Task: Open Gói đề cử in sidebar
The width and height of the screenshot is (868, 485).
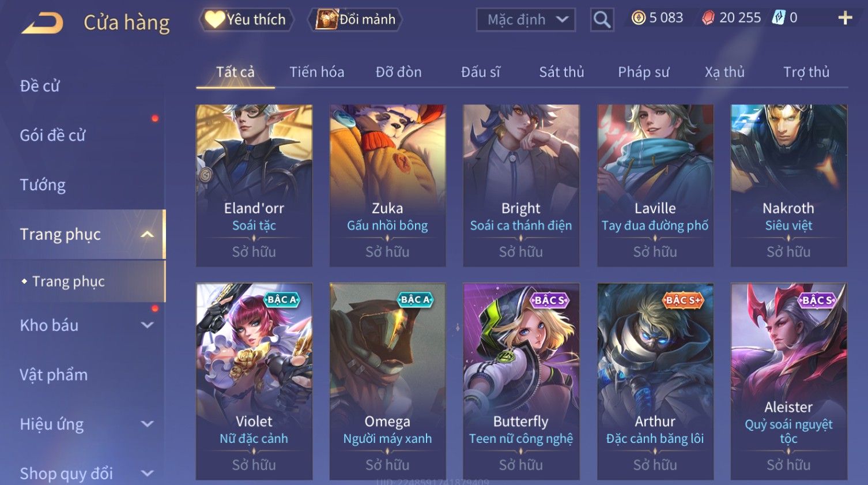Action: (52, 136)
